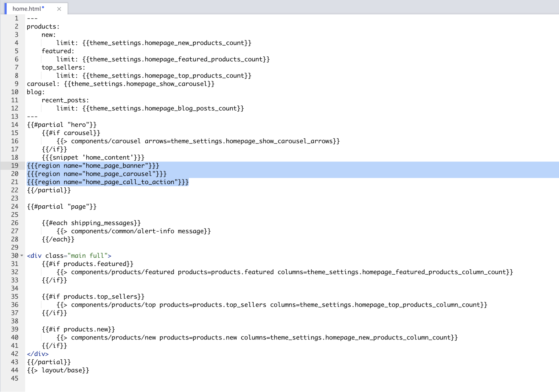Click 'components/products/featured' partial reference

coord(122,272)
